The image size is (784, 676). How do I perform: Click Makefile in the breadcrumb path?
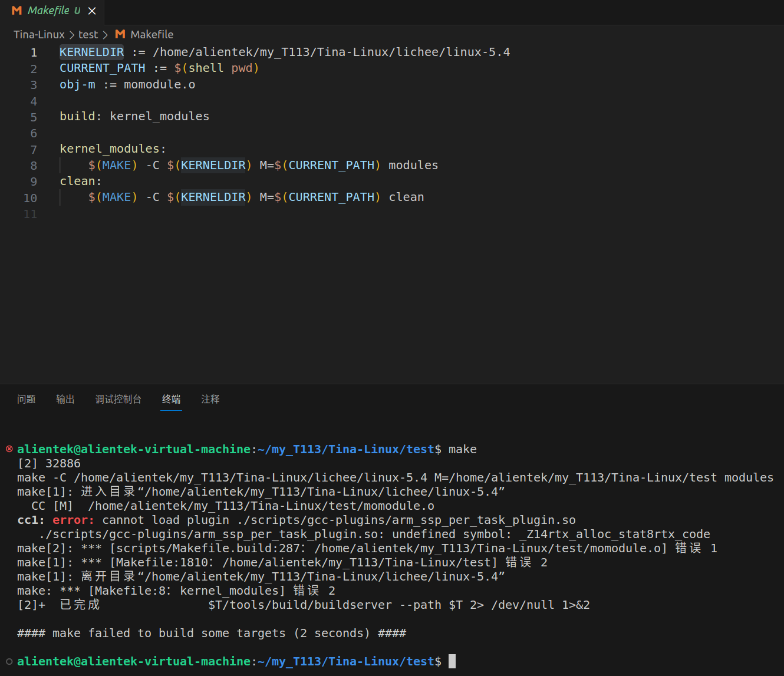pos(151,35)
